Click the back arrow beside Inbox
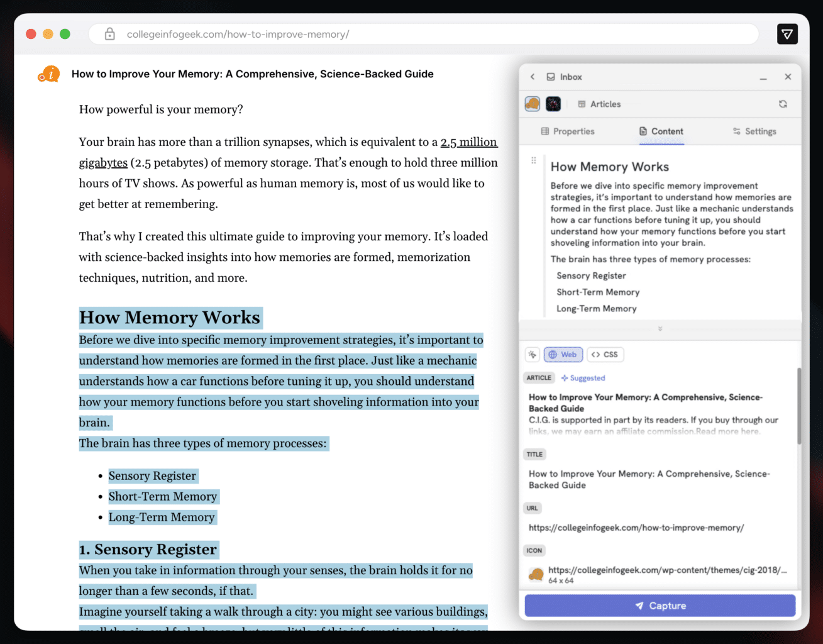823x644 pixels. [x=533, y=77]
